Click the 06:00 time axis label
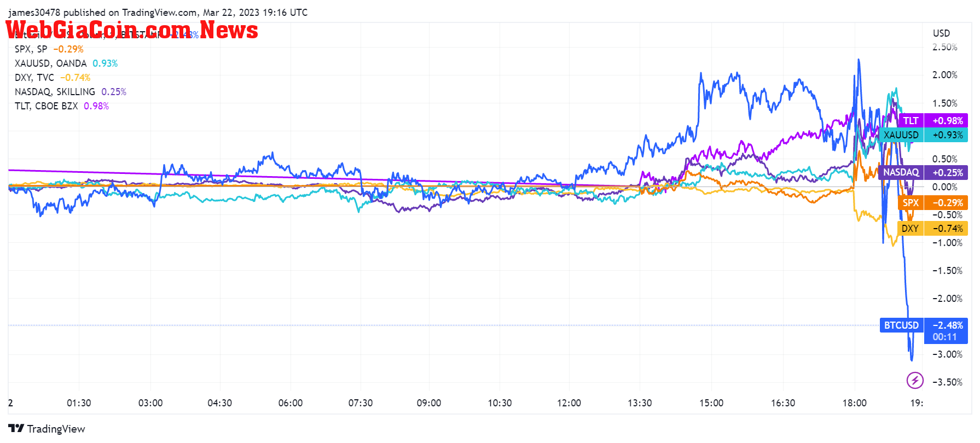The height and width of the screenshot is (443, 980). (291, 403)
